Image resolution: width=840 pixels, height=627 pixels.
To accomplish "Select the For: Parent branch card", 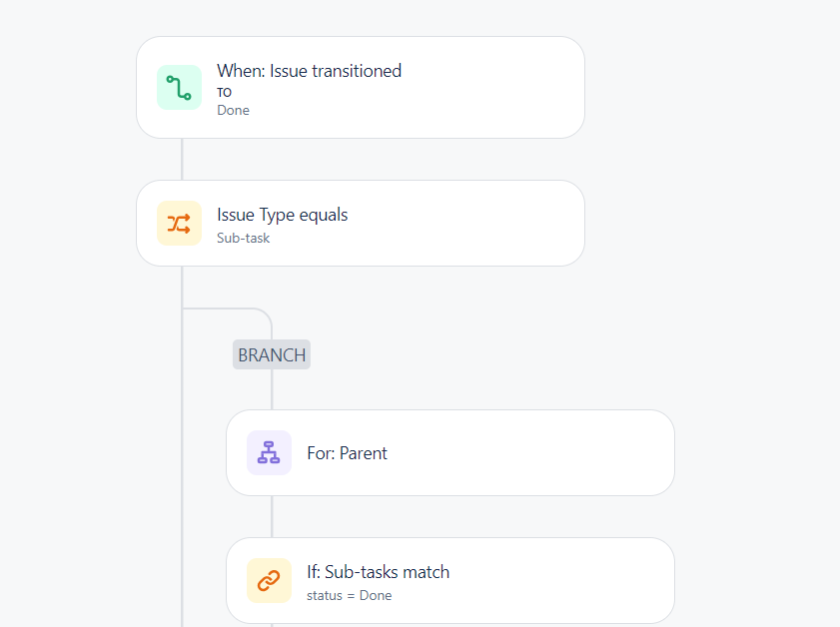I will click(x=450, y=453).
